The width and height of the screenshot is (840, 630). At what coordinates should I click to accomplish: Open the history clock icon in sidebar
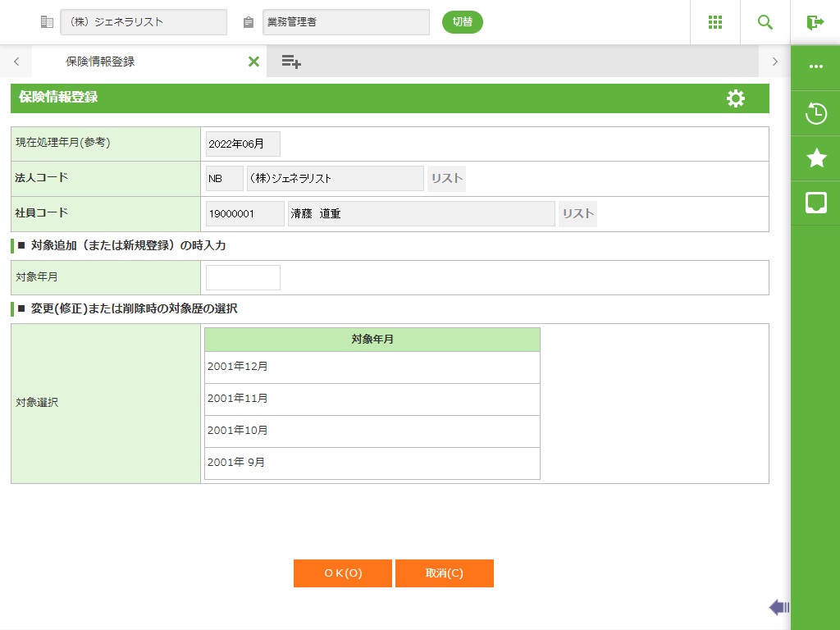pos(816,113)
